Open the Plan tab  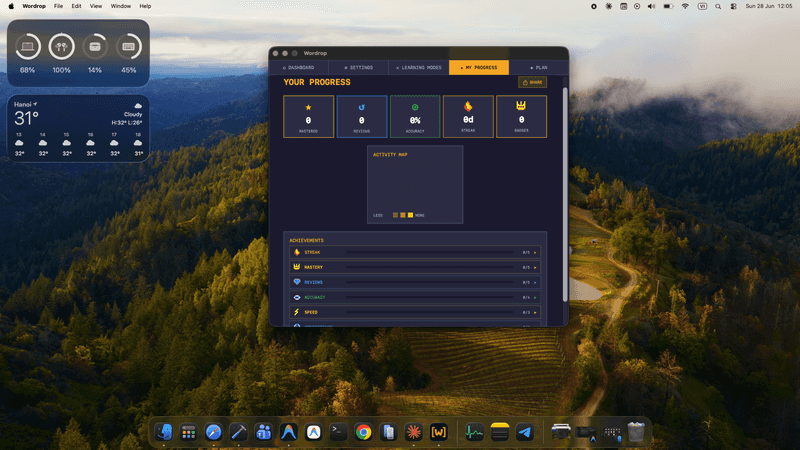538,67
